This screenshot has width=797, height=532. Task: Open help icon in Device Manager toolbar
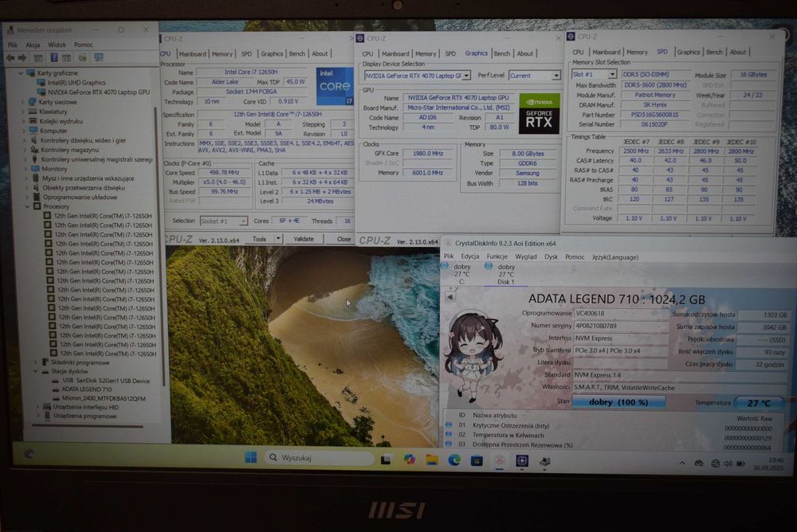[54, 57]
